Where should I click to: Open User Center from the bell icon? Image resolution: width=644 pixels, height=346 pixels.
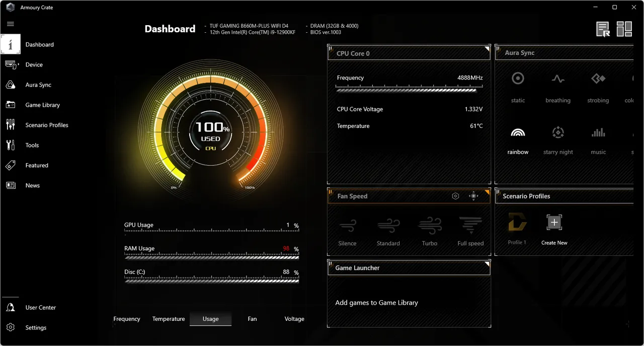tap(11, 307)
